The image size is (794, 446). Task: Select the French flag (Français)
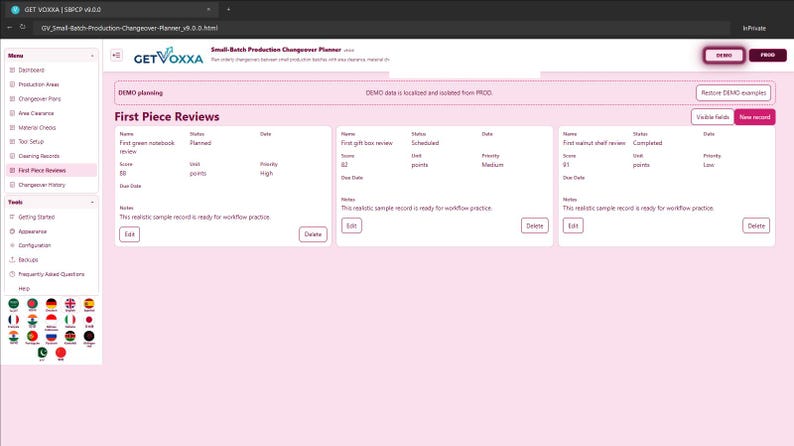(14, 321)
